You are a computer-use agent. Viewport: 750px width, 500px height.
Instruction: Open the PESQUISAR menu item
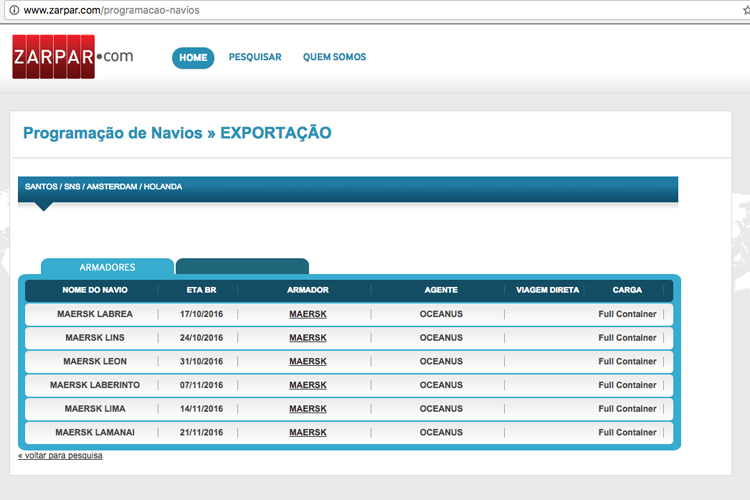point(255,57)
